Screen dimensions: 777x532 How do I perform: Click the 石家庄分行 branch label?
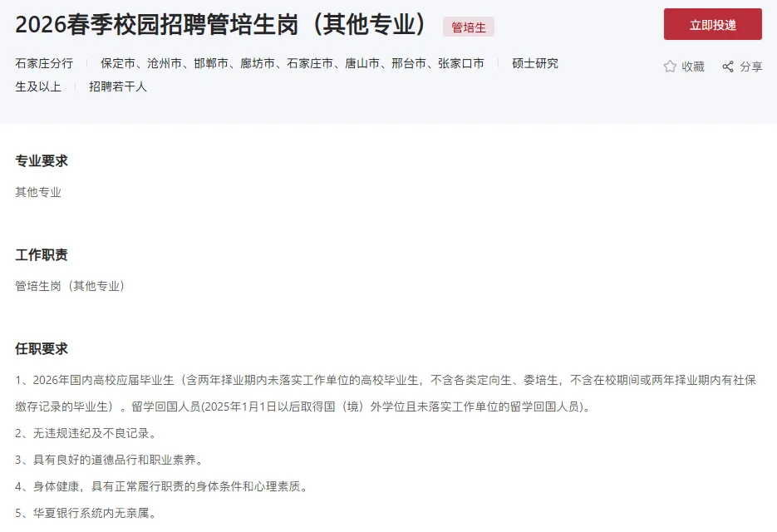(x=44, y=63)
